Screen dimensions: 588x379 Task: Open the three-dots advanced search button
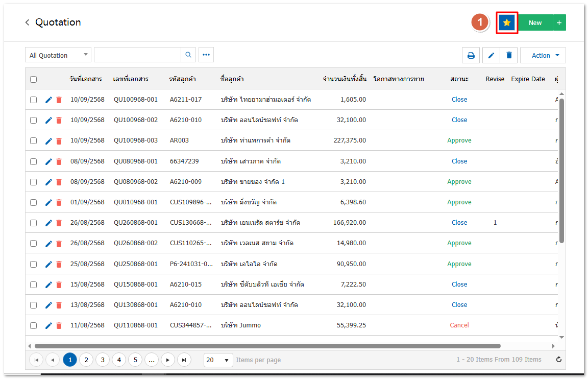click(206, 55)
